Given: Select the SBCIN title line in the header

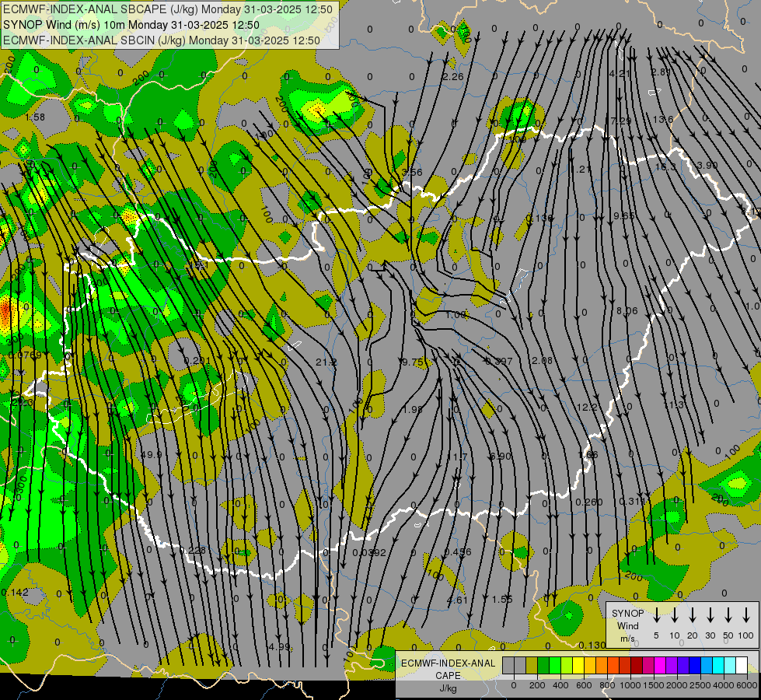Looking at the screenshot, I should (x=162, y=40).
